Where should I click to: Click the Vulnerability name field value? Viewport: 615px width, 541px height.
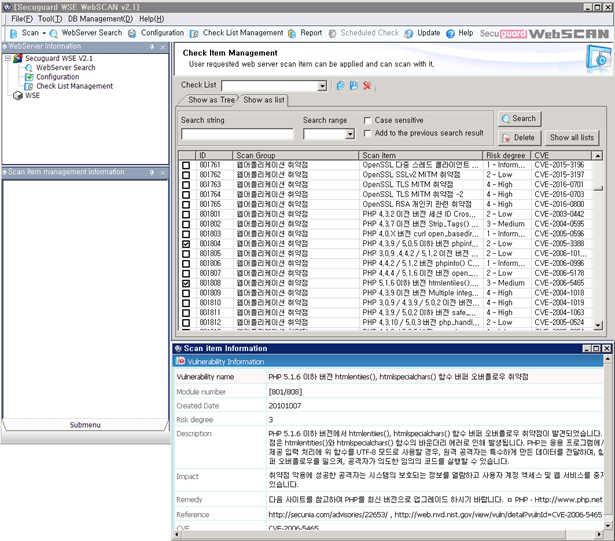click(x=398, y=377)
